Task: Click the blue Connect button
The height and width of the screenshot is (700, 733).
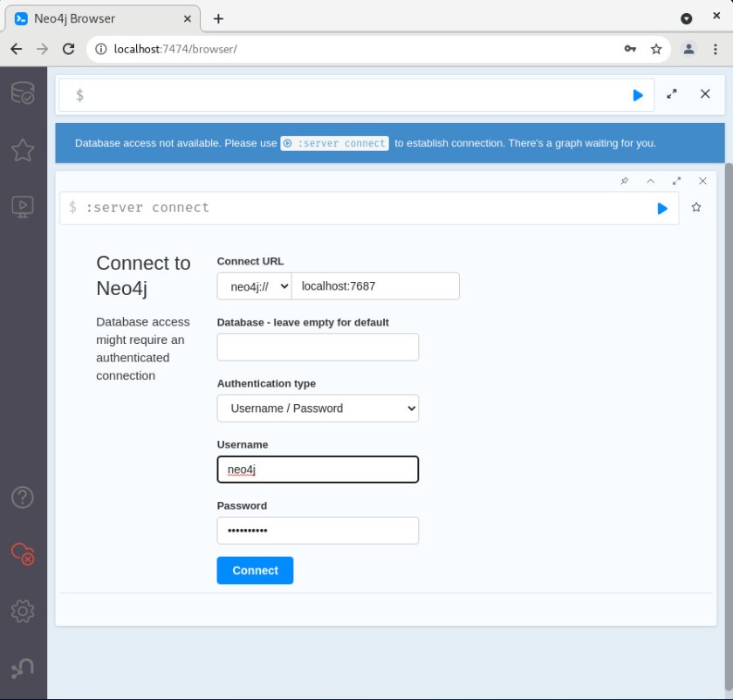Action: [255, 570]
